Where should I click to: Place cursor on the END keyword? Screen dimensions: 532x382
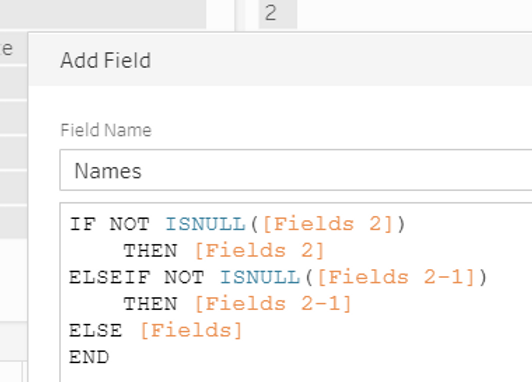coord(89,357)
